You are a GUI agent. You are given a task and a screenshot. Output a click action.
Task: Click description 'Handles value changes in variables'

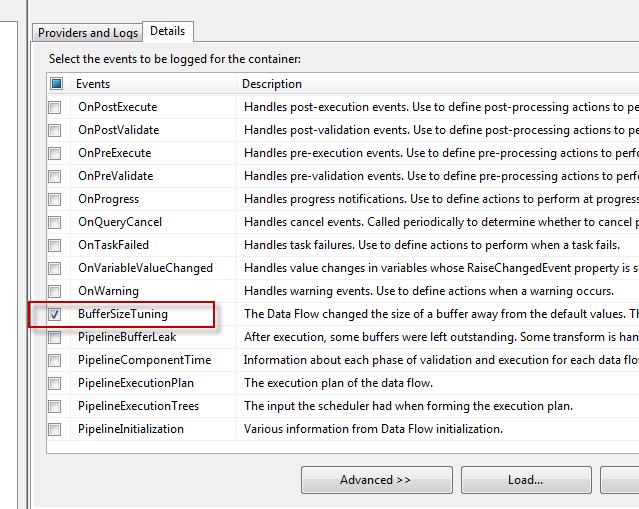(441, 268)
